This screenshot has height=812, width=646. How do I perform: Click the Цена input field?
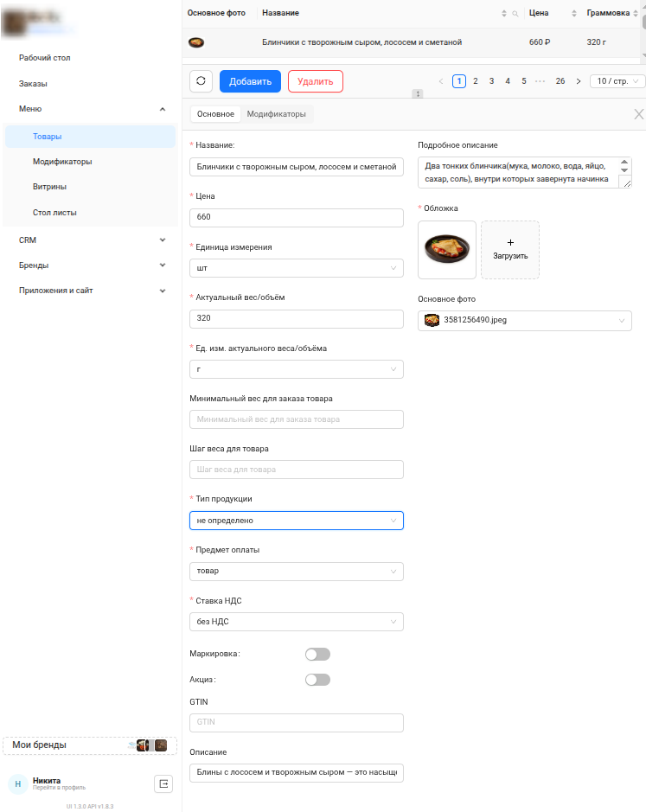pyautogui.click(x=296, y=217)
